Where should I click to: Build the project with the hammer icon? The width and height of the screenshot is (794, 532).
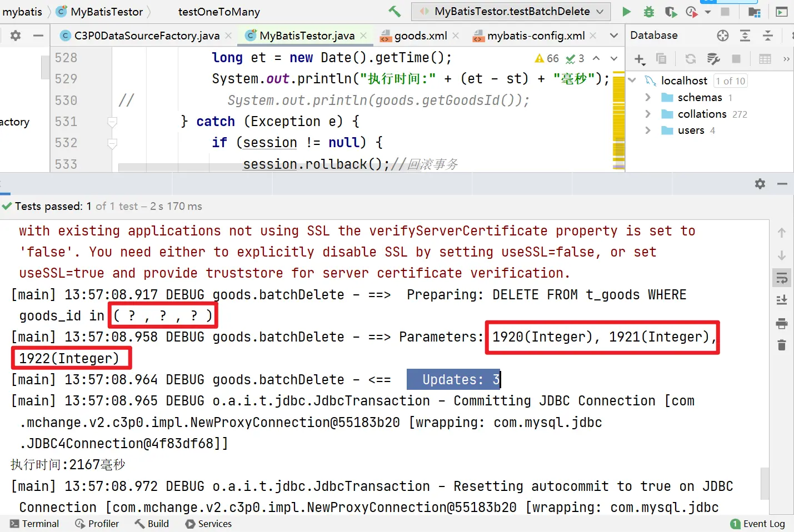(x=394, y=11)
